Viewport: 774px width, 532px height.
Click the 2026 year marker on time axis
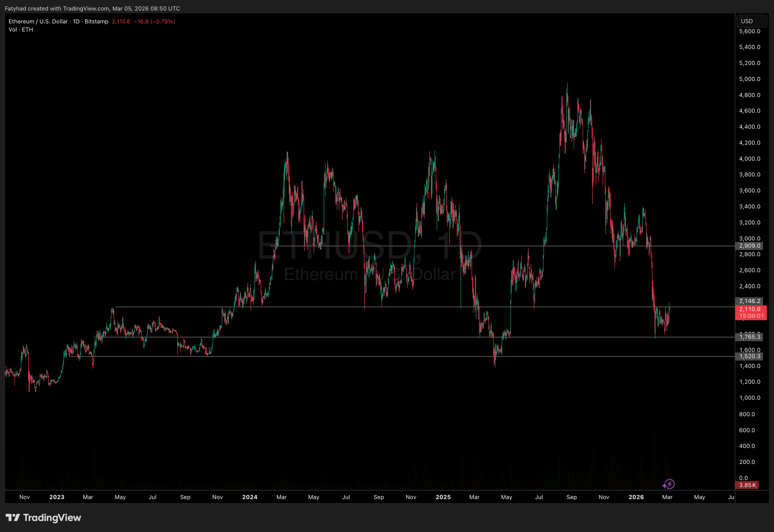pyautogui.click(x=636, y=497)
